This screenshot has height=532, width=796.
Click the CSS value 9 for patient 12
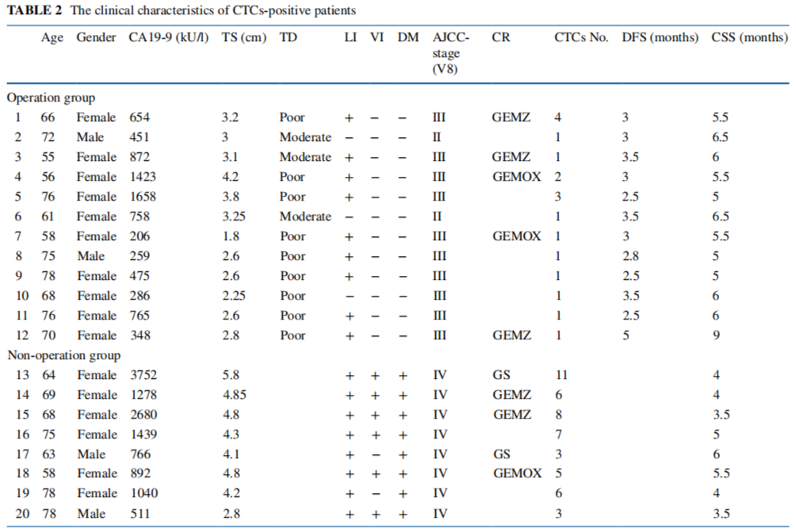tap(716, 335)
